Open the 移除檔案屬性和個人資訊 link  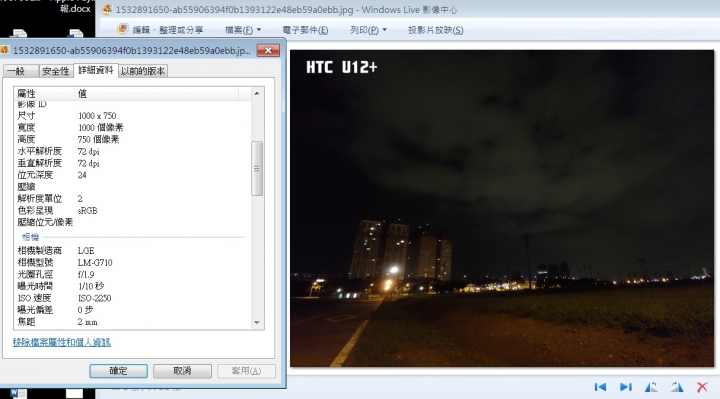[x=62, y=342]
